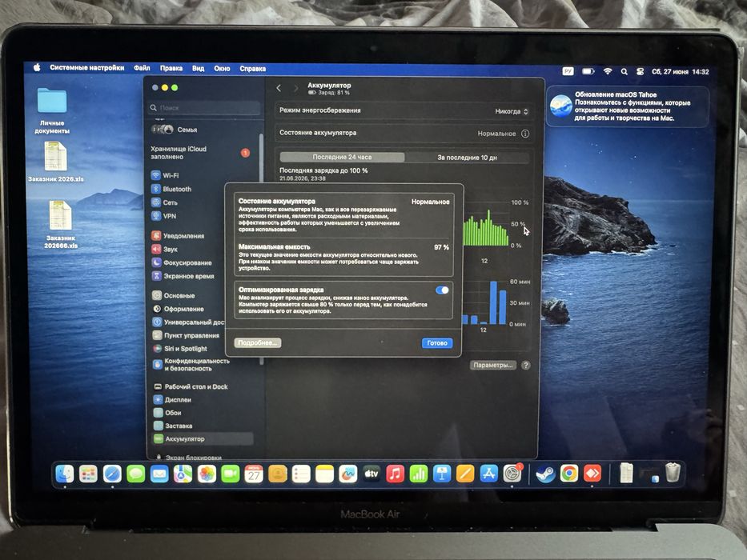Open the Окно menu

point(222,69)
